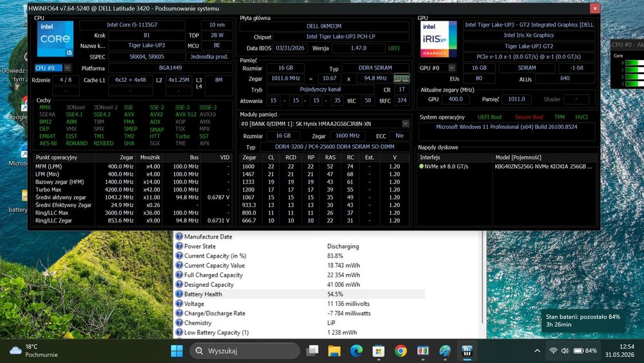Image resolution: width=644 pixels, height=363 pixels.
Task: Click the BIOS date 03/31/2026 field
Action: click(290, 48)
